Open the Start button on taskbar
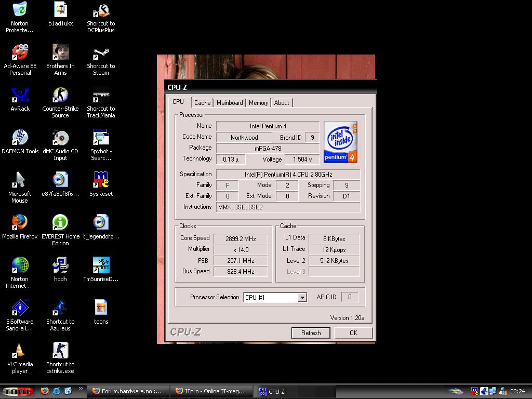 pyautogui.click(x=18, y=392)
